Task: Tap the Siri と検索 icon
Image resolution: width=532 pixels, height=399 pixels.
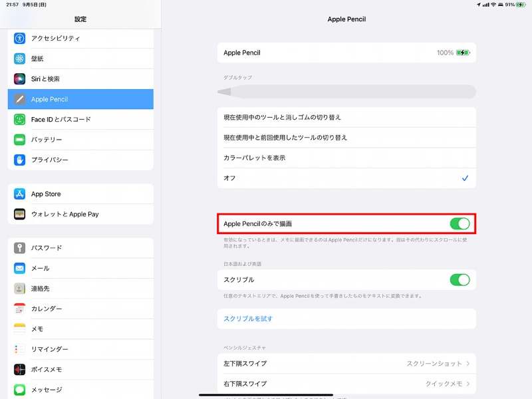Action: [20, 79]
